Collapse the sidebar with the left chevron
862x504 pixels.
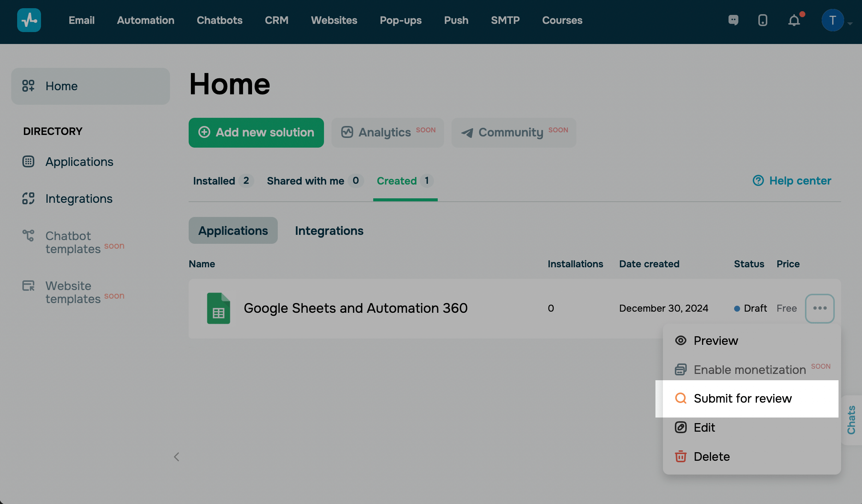click(177, 457)
